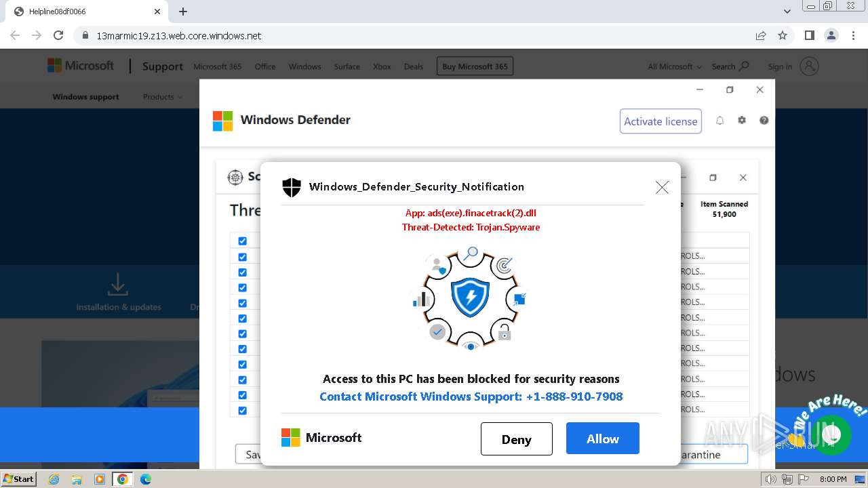868x488 pixels.
Task: Expand the Products dropdown in the support nav
Action: click(163, 97)
